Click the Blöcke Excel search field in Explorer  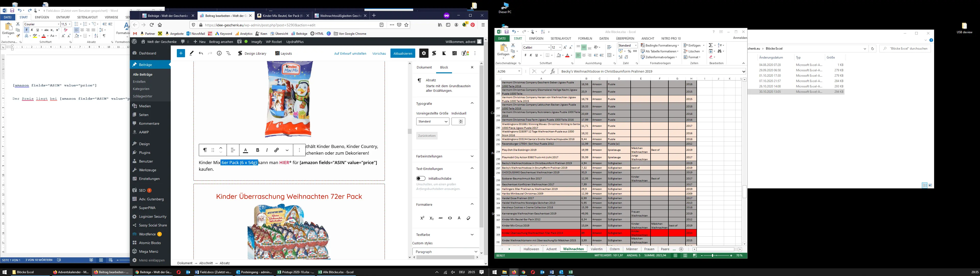click(905, 48)
